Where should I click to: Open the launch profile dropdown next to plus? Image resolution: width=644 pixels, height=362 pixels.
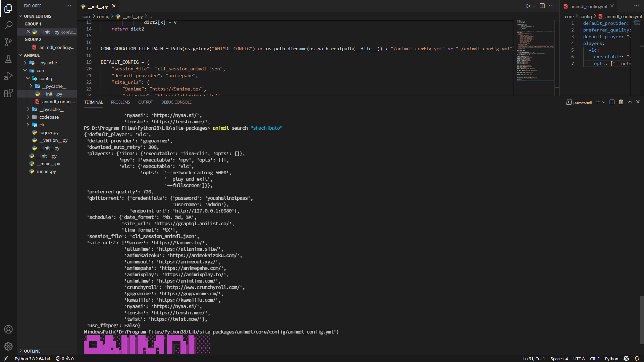pyautogui.click(x=604, y=102)
